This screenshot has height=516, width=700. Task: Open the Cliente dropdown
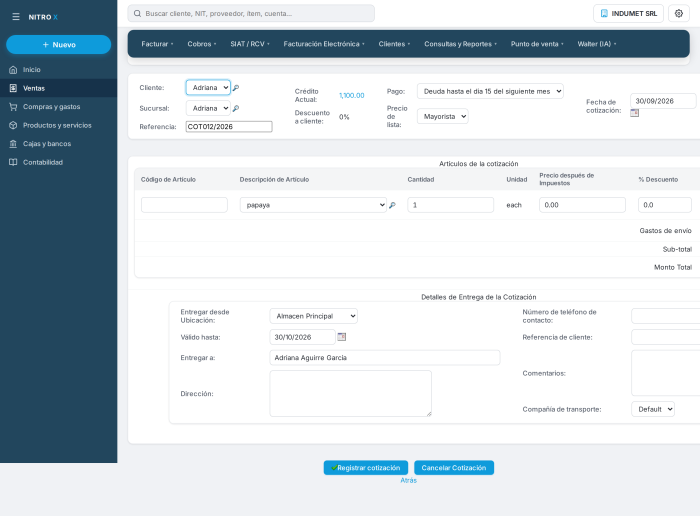tap(208, 87)
